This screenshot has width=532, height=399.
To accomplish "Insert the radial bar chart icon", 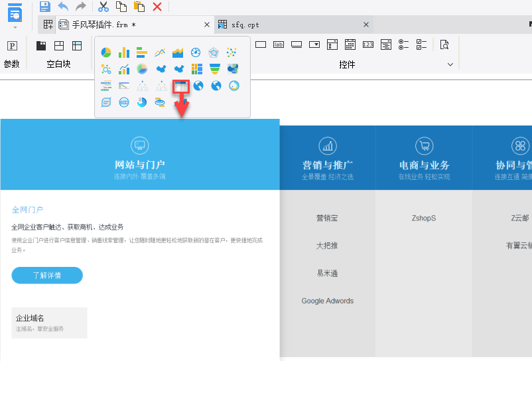I will pyautogui.click(x=142, y=102).
